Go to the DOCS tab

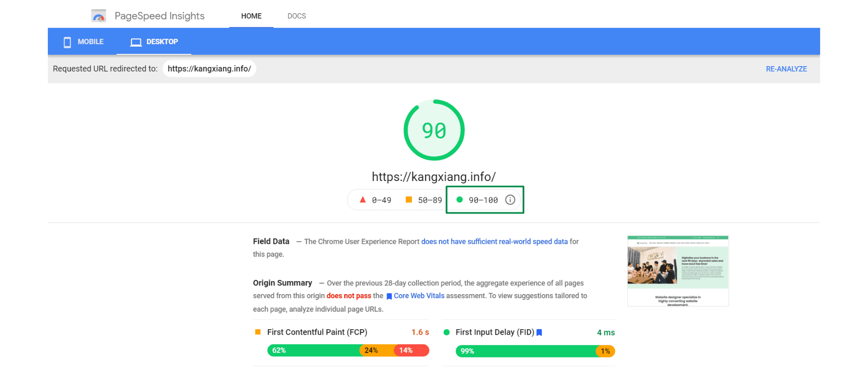coord(296,16)
